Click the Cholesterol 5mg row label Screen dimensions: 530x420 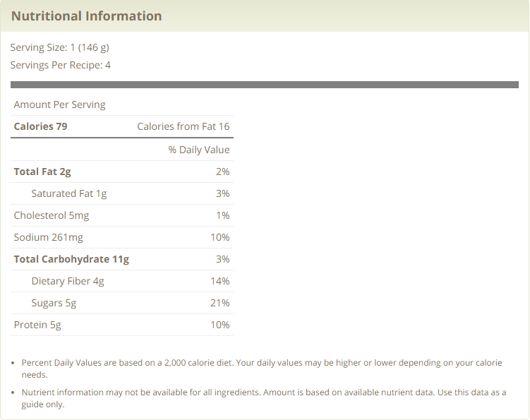coord(51,215)
